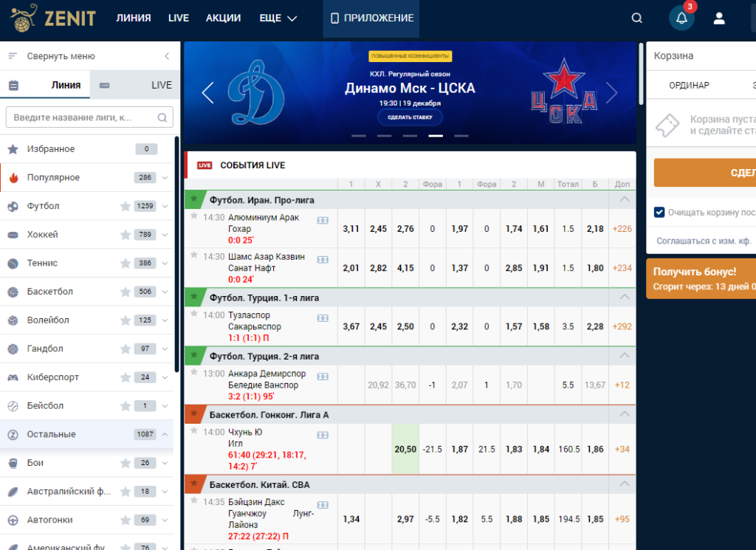Viewport: 756px width, 550px height.
Task: Open match tracker icon for Шамс Азар Казвин
Action: pos(323,259)
